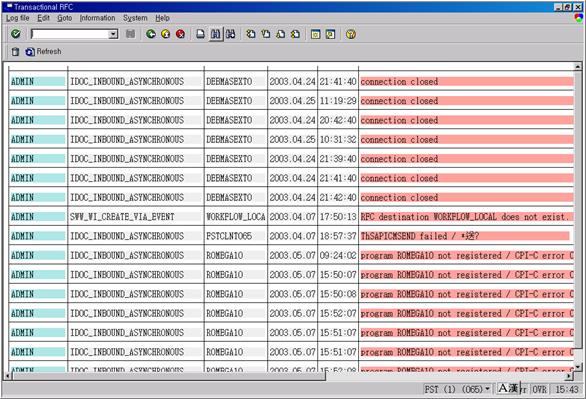This screenshot has height=399, width=586.
Task: Open the command field dropdown arrow
Action: click(113, 34)
